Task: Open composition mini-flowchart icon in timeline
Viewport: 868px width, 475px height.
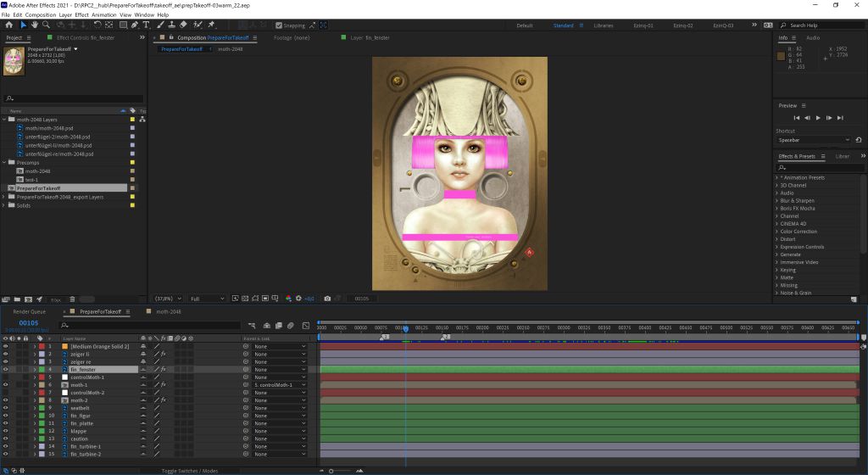Action: pyautogui.click(x=252, y=326)
